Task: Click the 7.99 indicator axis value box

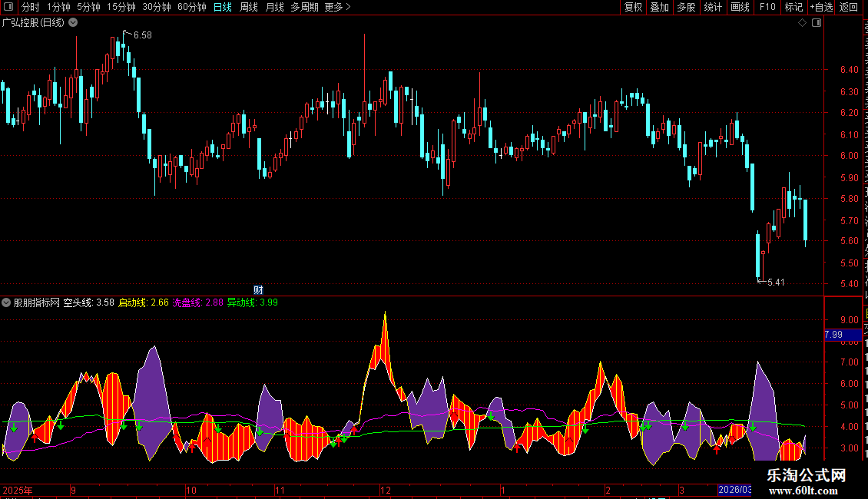Action: click(x=843, y=335)
